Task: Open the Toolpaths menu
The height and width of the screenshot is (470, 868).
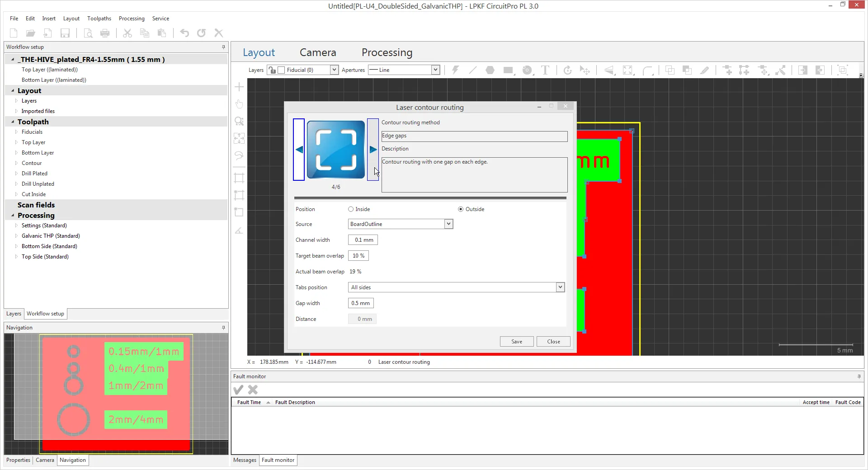Action: 99,19
